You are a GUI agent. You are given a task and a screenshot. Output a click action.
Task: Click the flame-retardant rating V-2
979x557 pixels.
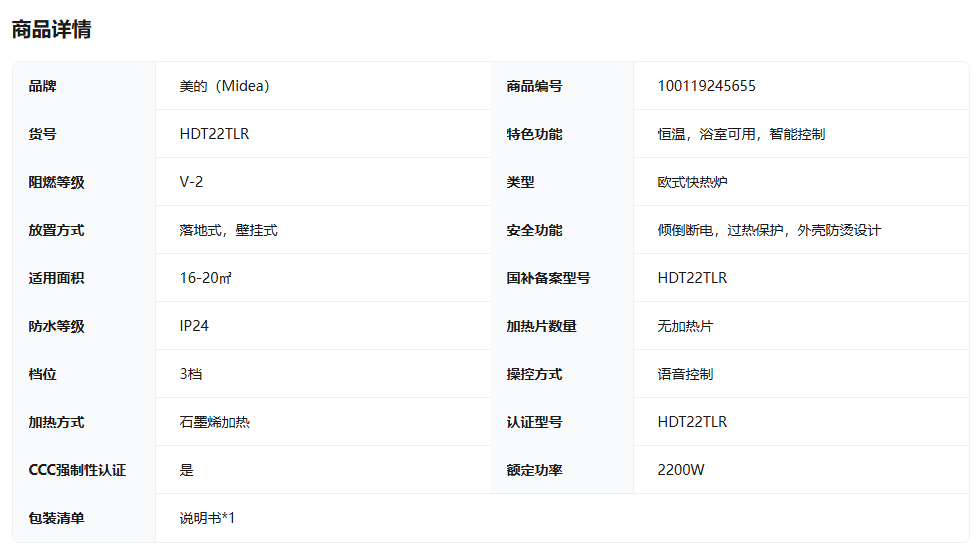[191, 182]
